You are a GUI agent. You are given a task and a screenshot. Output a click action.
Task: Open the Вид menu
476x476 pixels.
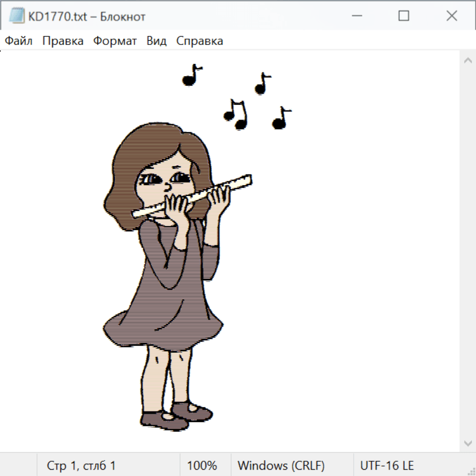click(x=157, y=41)
